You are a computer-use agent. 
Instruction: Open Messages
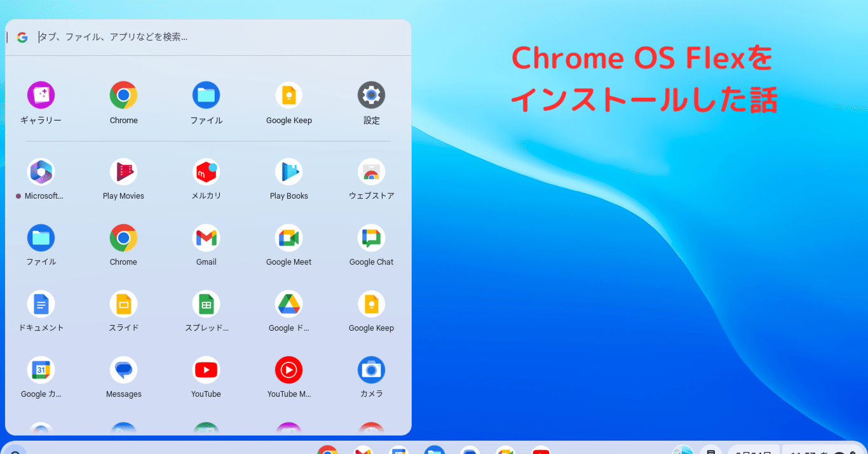(x=123, y=368)
